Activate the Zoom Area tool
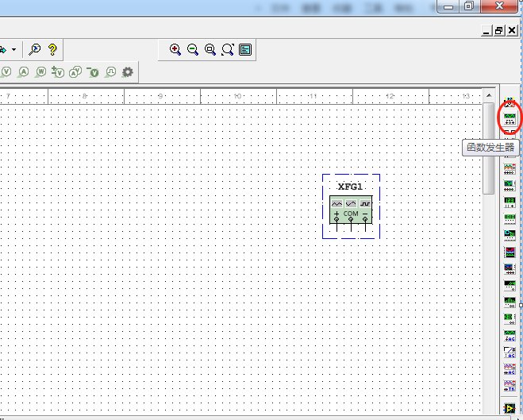 tap(210, 49)
